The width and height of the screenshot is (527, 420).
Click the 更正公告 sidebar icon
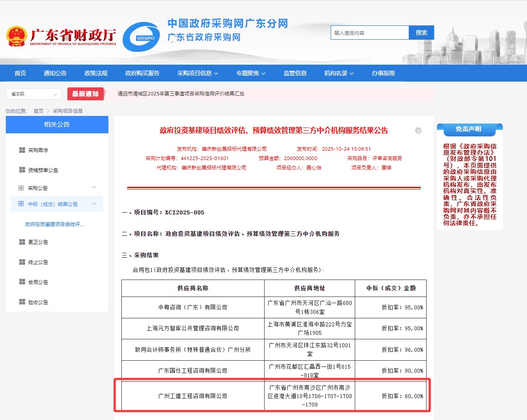click(x=22, y=242)
